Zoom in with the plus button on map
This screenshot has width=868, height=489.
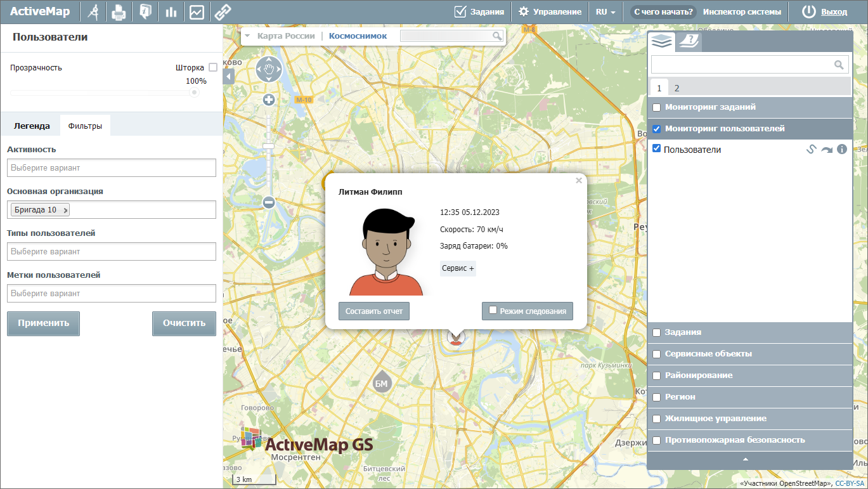click(x=269, y=100)
